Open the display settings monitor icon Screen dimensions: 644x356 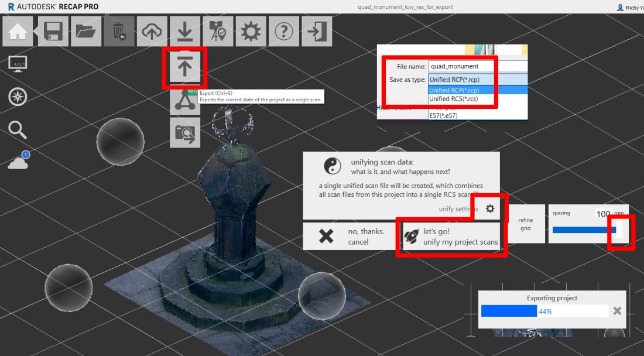point(18,63)
